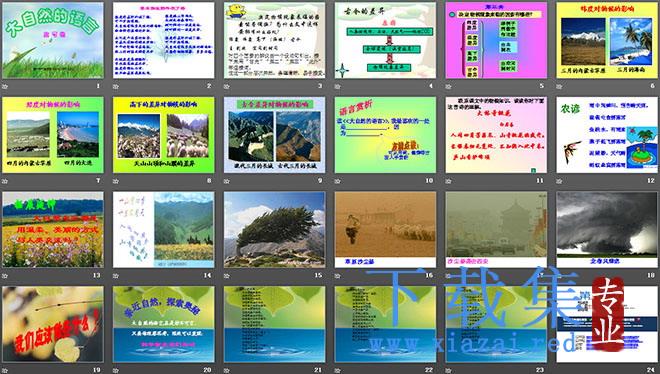This screenshot has width=660, height=374.
Task: Click the animation star icon under slide 1
Action: point(5,86)
